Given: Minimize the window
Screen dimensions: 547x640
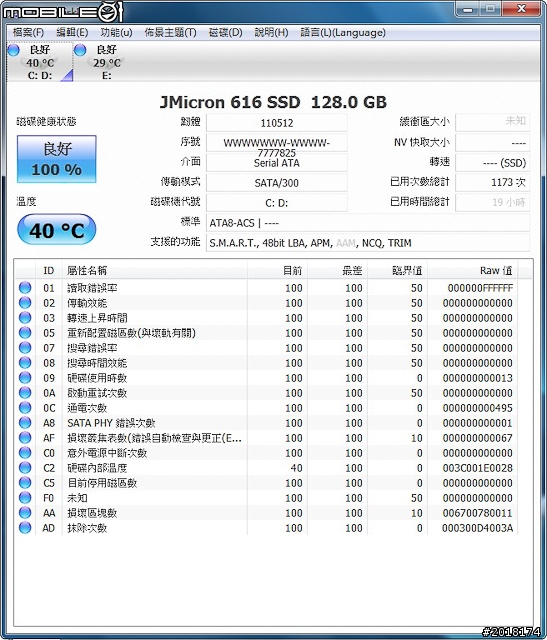Looking at the screenshot, I should (468, 9).
